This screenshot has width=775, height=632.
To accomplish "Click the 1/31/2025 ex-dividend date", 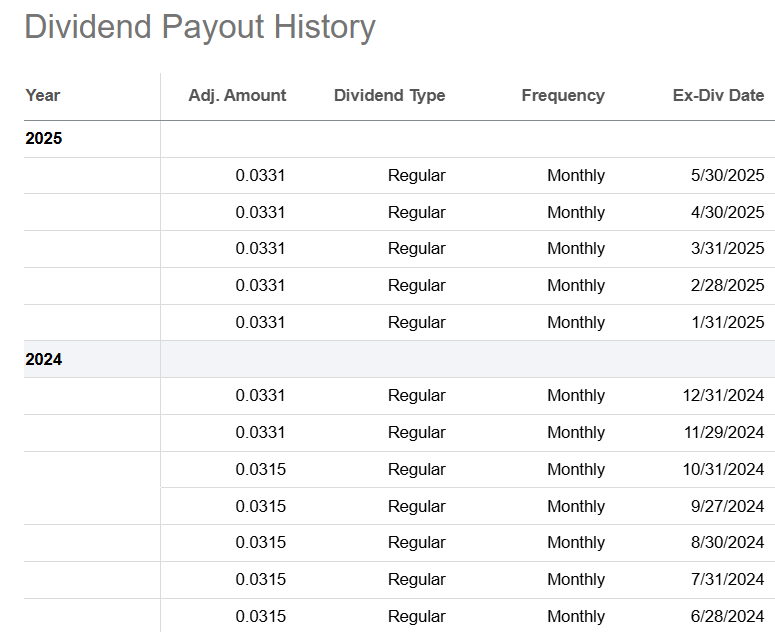I will pyautogui.click(x=727, y=322).
